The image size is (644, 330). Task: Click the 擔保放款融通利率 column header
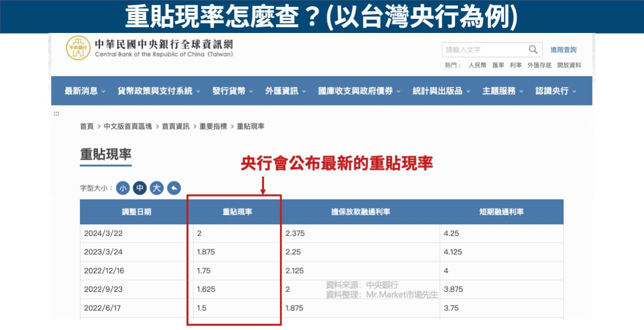(x=361, y=212)
